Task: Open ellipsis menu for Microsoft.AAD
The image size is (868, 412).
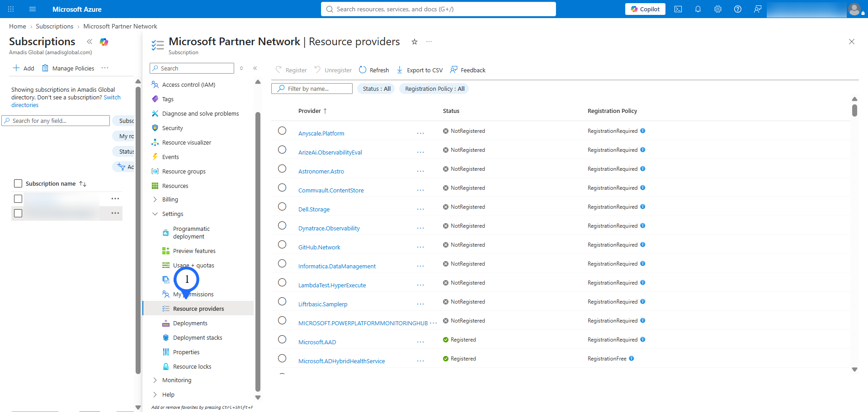Action: coord(420,342)
